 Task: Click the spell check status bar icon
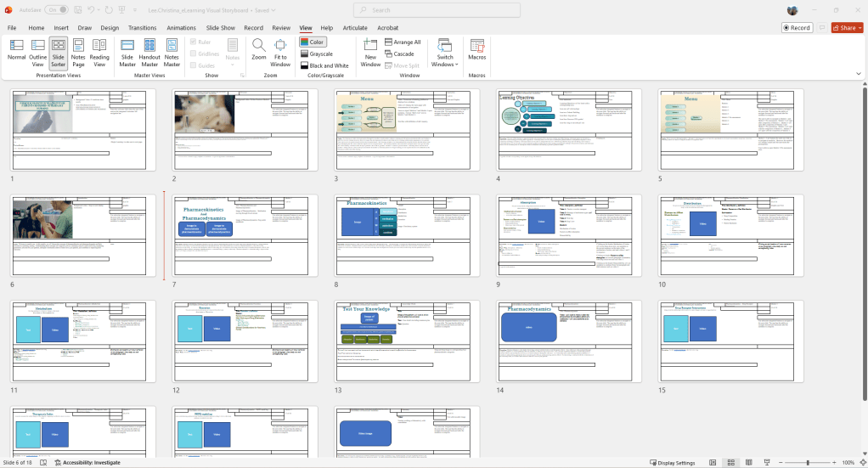pyautogui.click(x=43, y=462)
